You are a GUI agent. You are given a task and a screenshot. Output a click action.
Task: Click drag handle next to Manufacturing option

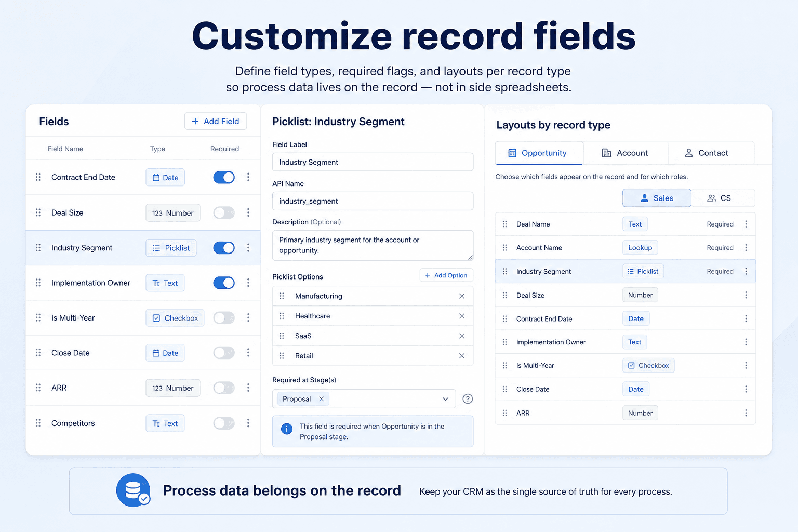pyautogui.click(x=282, y=296)
